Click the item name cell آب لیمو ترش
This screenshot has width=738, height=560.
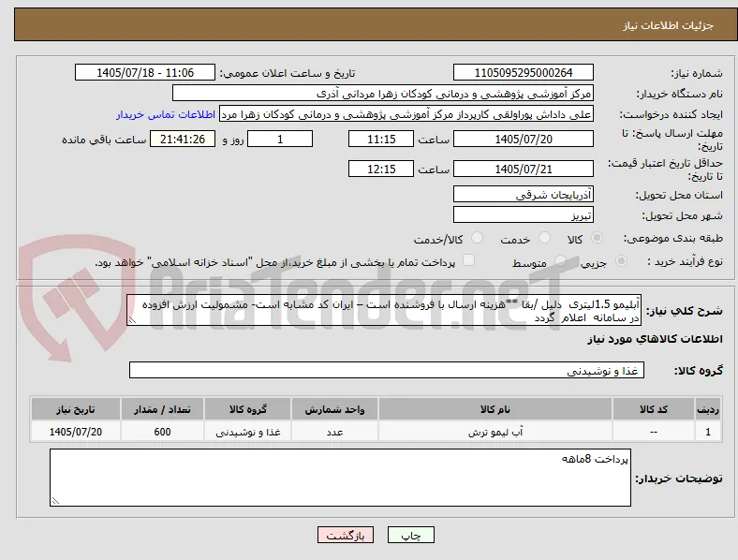point(495,432)
